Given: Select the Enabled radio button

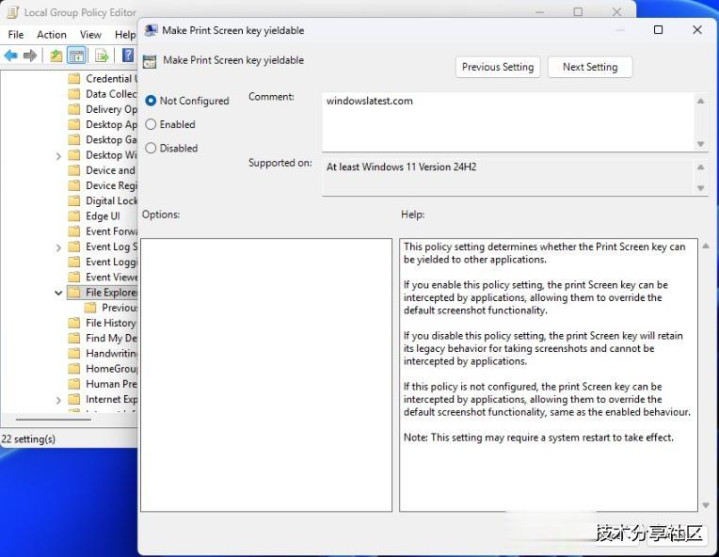Looking at the screenshot, I should (x=150, y=124).
